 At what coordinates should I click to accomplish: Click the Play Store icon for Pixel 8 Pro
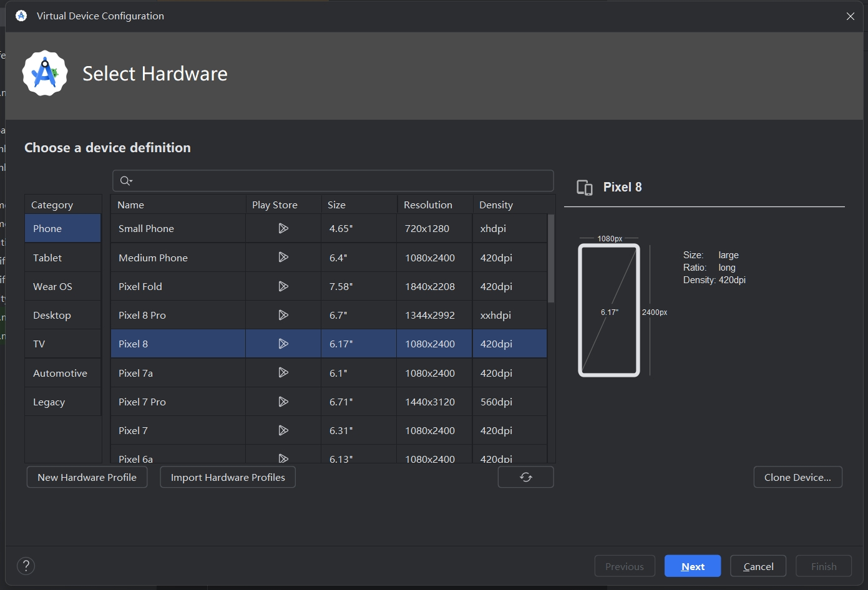point(283,315)
